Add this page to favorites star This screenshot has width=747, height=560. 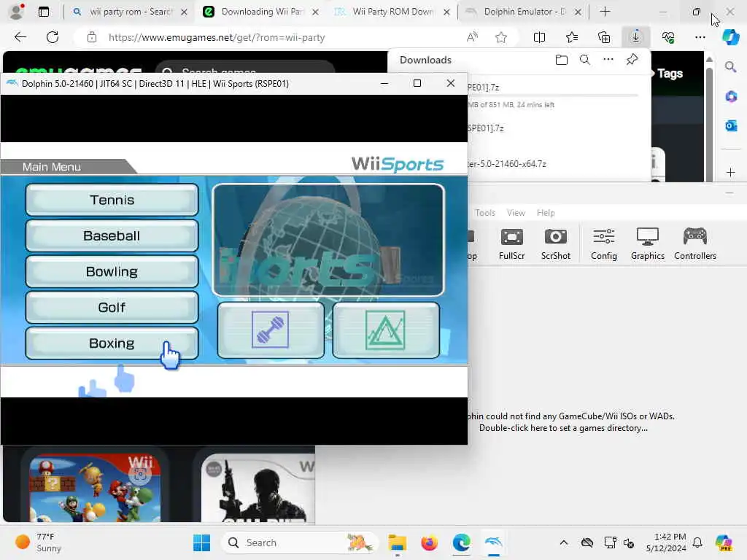tap(500, 37)
